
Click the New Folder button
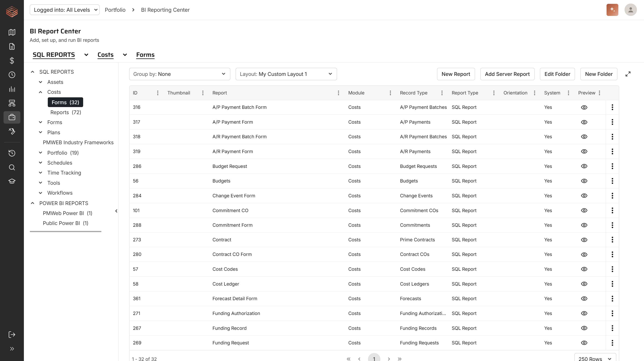(x=599, y=74)
